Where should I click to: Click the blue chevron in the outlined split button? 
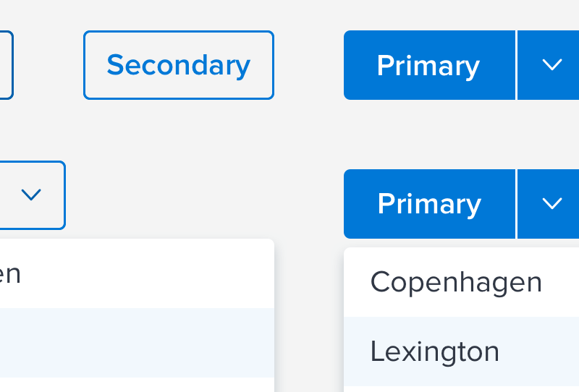(31, 195)
